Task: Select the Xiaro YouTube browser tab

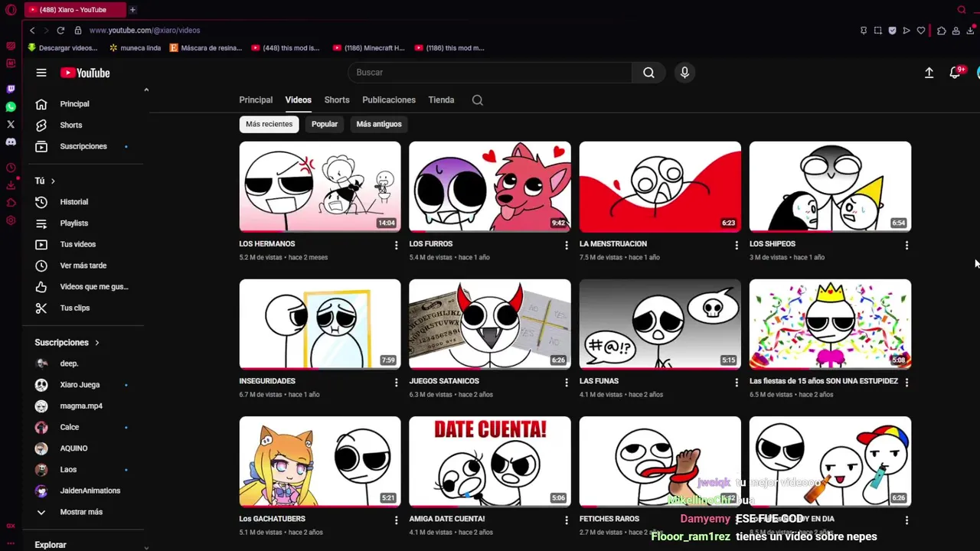Action: [x=74, y=10]
